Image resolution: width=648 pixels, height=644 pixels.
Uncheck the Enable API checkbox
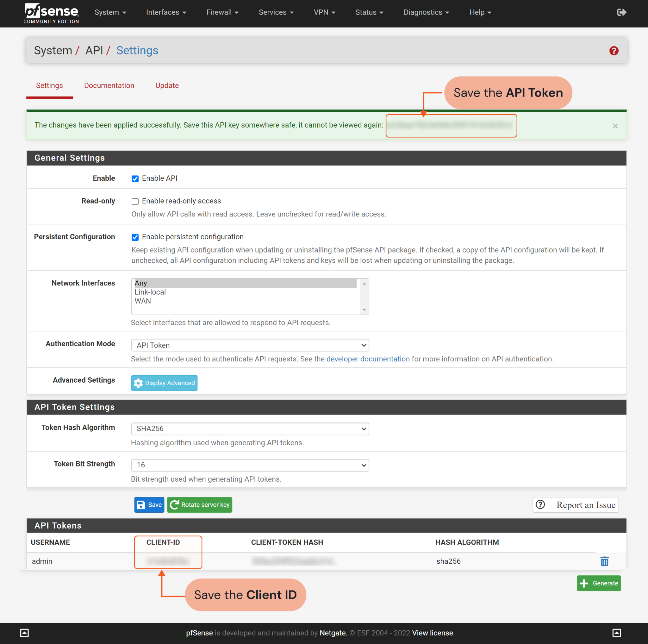(x=135, y=179)
